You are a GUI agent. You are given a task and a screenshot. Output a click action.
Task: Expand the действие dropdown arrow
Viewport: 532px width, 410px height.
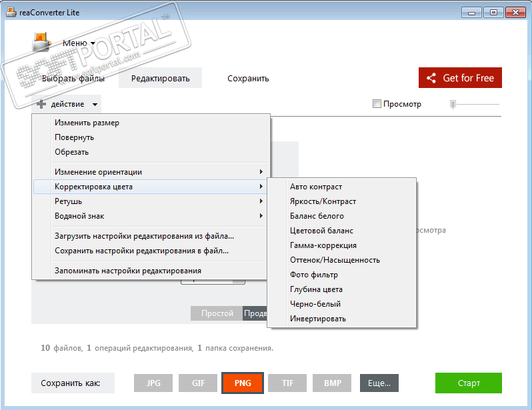point(95,105)
